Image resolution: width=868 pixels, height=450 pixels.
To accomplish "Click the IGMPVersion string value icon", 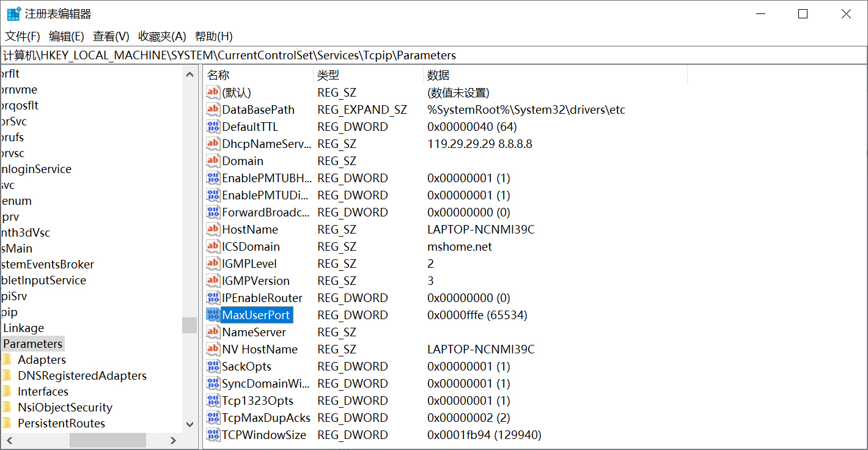I will pyautogui.click(x=213, y=281).
